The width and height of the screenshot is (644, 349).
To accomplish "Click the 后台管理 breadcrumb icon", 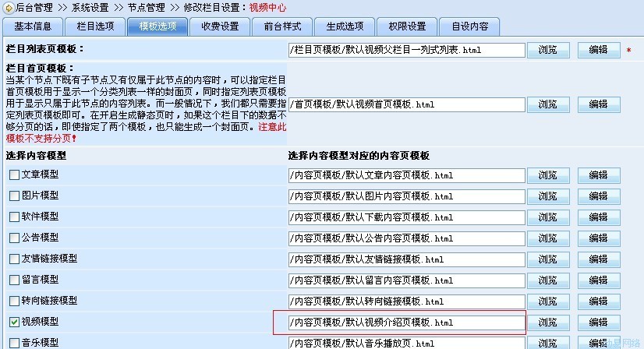I will coord(9,7).
